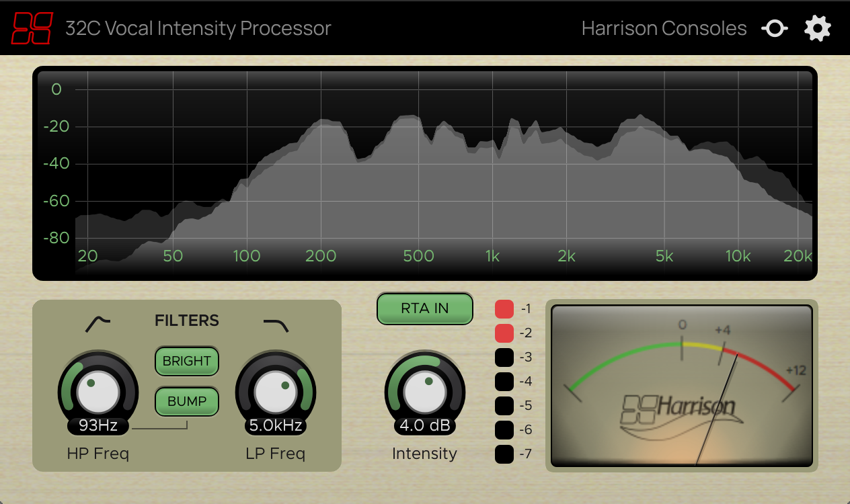Click the 100 frequency axis label
The height and width of the screenshot is (504, 850).
(x=247, y=256)
